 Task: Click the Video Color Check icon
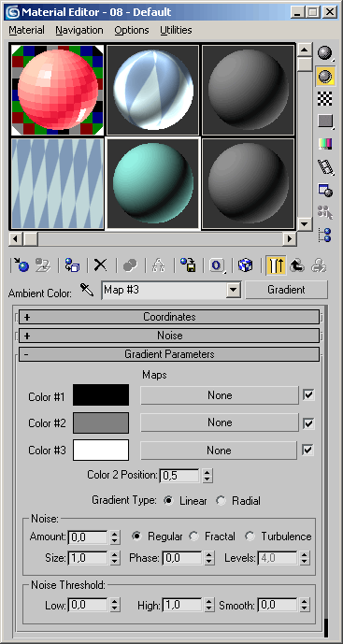[324, 144]
